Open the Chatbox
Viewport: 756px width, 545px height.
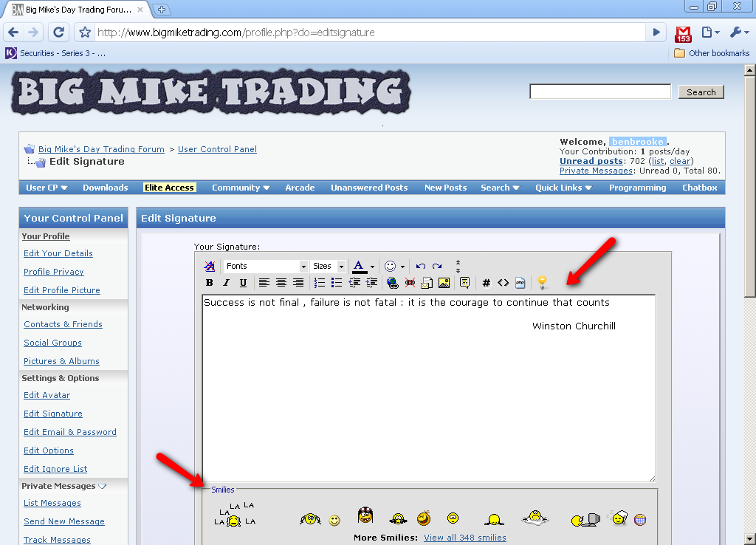[x=700, y=188]
